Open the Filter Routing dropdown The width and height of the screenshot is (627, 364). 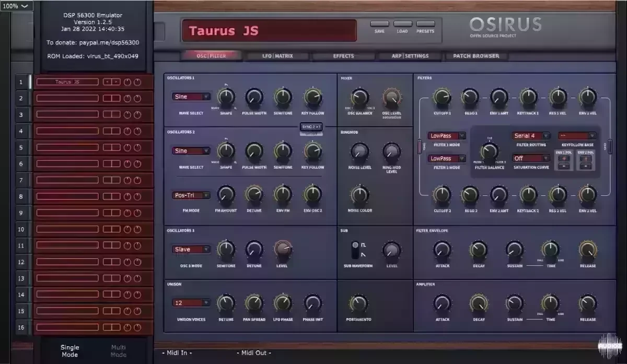click(531, 136)
